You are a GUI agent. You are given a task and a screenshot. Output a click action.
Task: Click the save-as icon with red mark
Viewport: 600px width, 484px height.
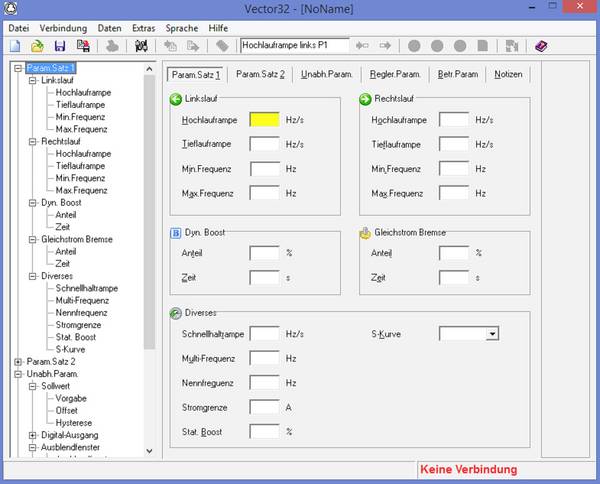(83, 46)
